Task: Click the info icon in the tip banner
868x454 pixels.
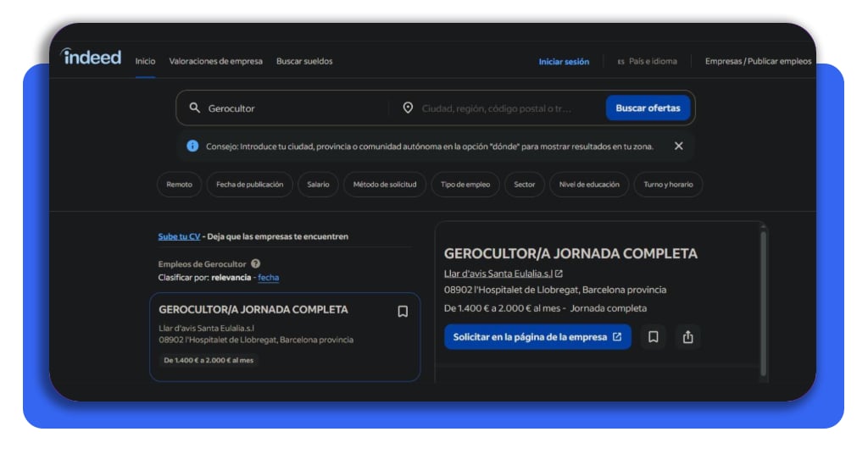Action: (x=192, y=146)
